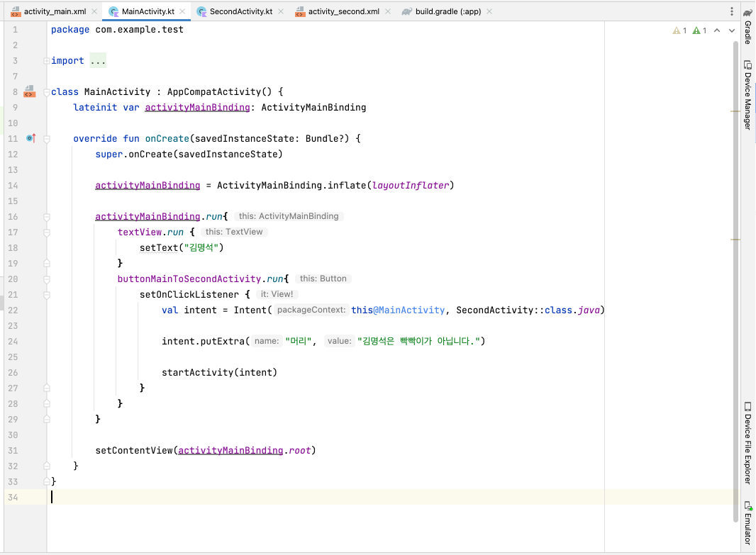Click 'AppCompatActivity()' in the class declaration

click(219, 91)
